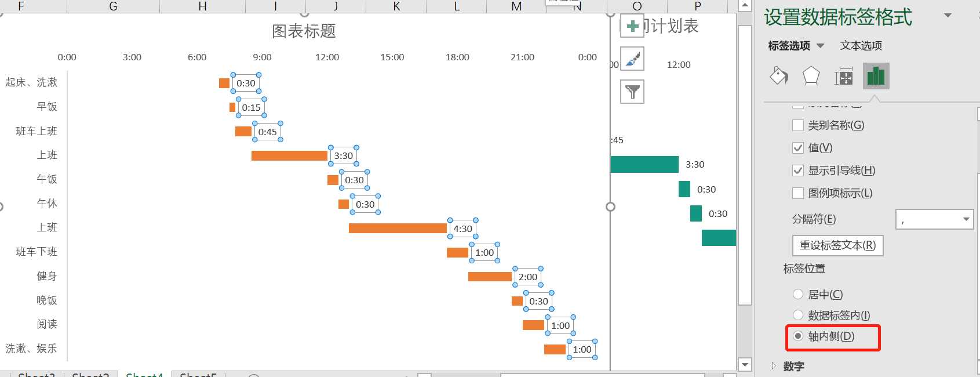Switch to 标签选项 tab
The image size is (980, 377).
tap(789, 46)
